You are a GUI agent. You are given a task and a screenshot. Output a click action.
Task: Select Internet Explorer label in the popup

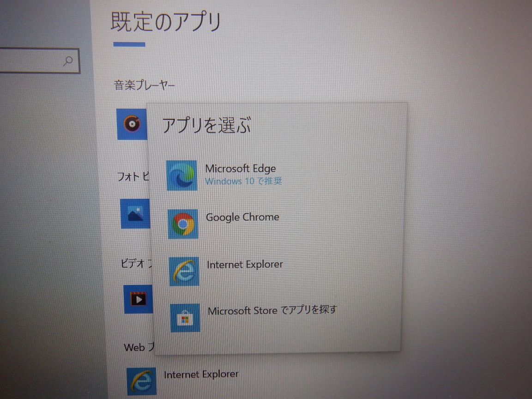245,264
